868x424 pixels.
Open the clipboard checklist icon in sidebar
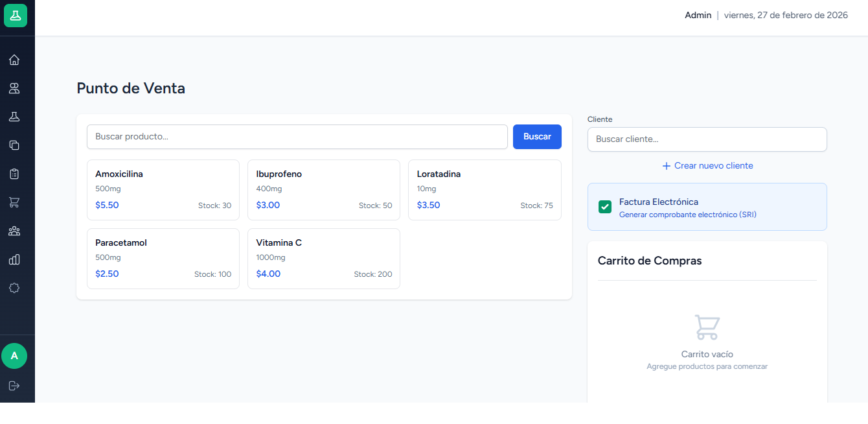pos(14,174)
